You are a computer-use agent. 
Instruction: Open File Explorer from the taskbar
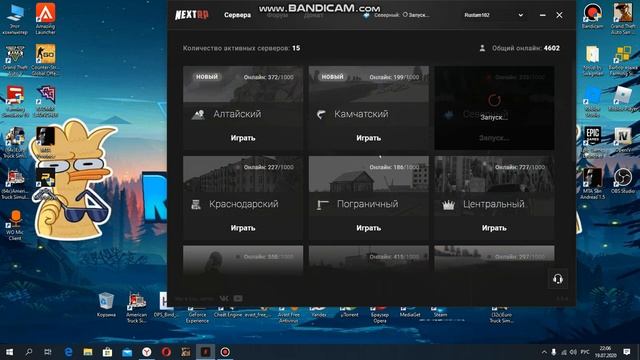88,352
